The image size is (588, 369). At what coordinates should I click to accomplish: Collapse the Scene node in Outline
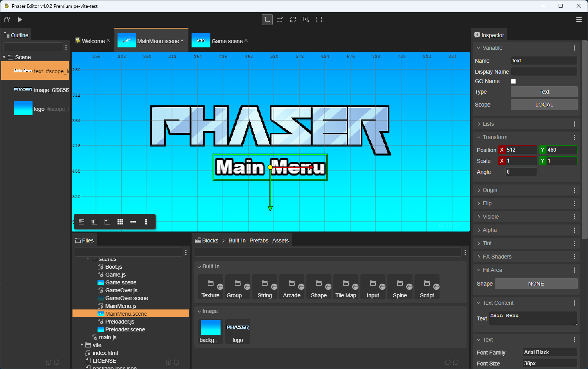(x=4, y=57)
